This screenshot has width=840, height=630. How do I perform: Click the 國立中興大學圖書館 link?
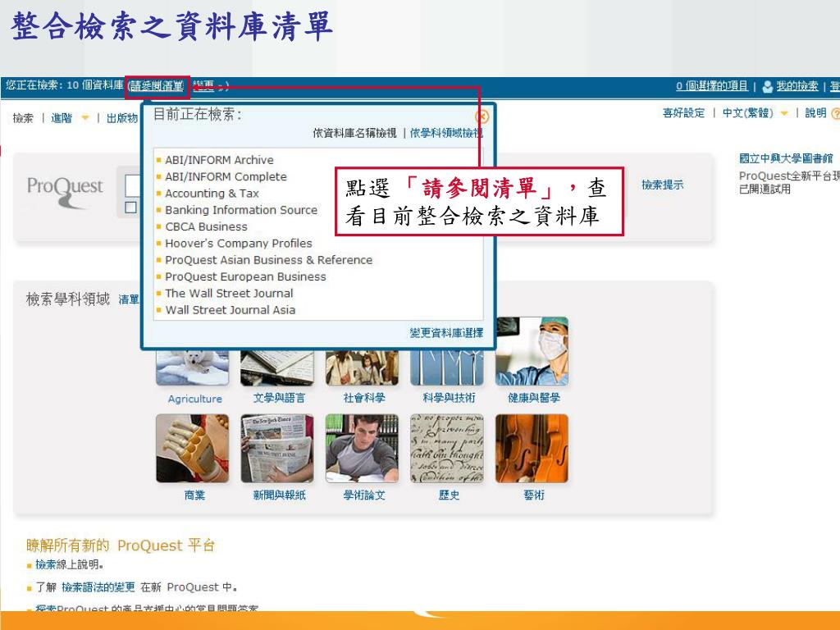coord(785,158)
